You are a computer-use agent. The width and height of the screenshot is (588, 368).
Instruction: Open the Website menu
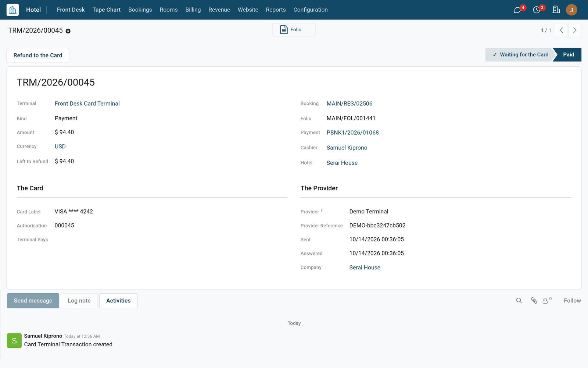click(248, 10)
